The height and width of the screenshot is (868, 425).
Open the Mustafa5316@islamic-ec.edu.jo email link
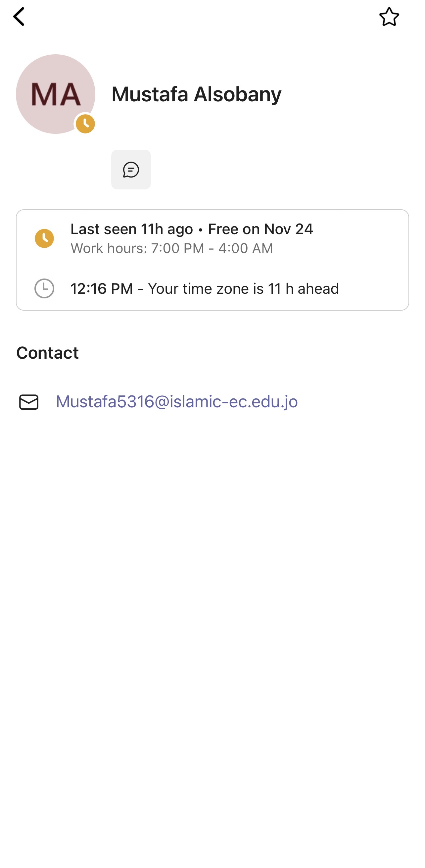[176, 402]
